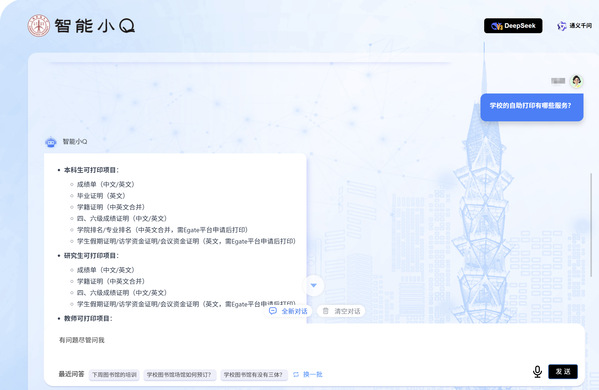Screen dimensions: 599x390
Task: Click the trash icon beside 清空对话
Action: 325,311
